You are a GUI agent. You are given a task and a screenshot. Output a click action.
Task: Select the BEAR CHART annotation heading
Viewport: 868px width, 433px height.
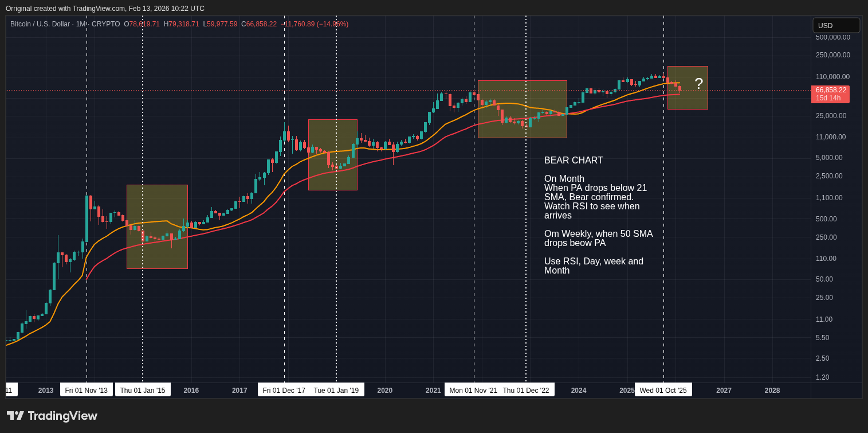coord(574,161)
